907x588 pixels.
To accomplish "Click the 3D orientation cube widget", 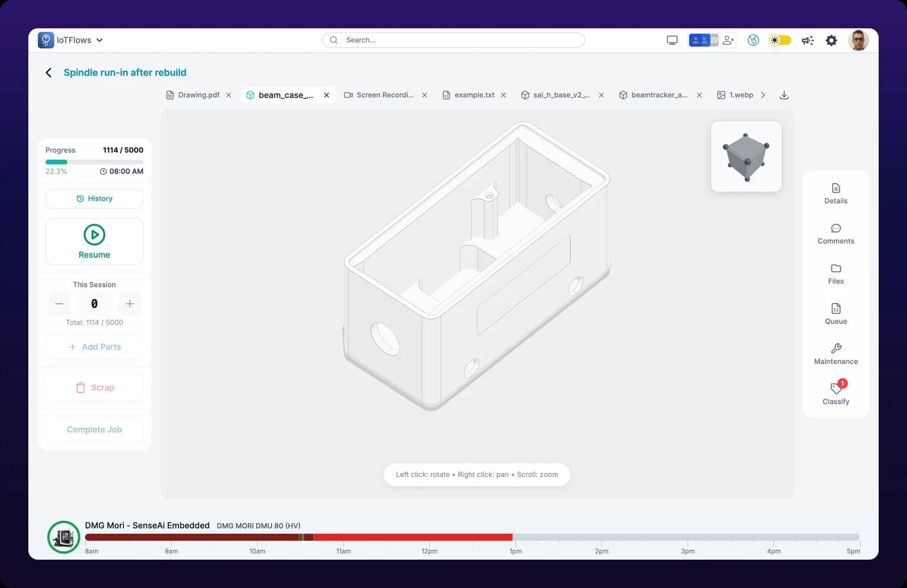I will tap(746, 156).
